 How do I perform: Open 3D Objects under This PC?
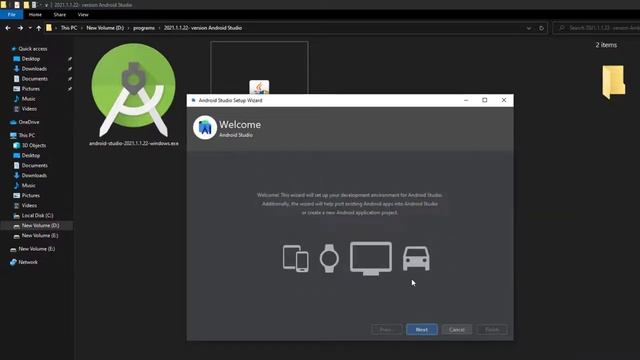(x=33, y=145)
